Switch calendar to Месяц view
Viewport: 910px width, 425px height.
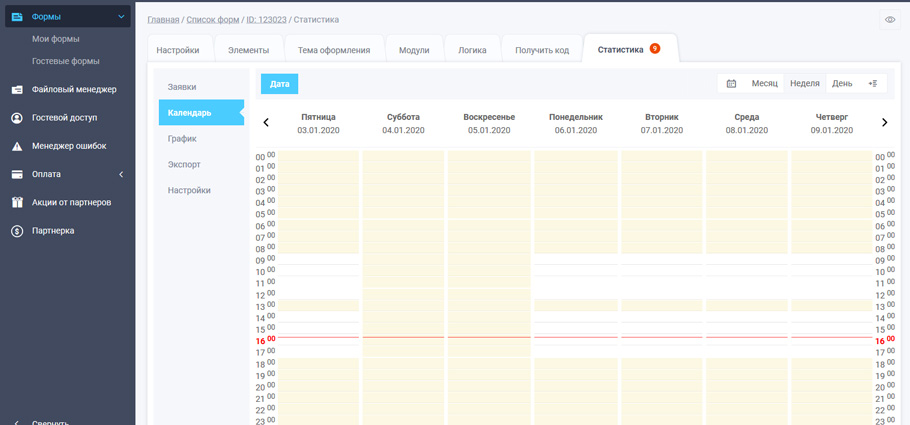(x=764, y=84)
